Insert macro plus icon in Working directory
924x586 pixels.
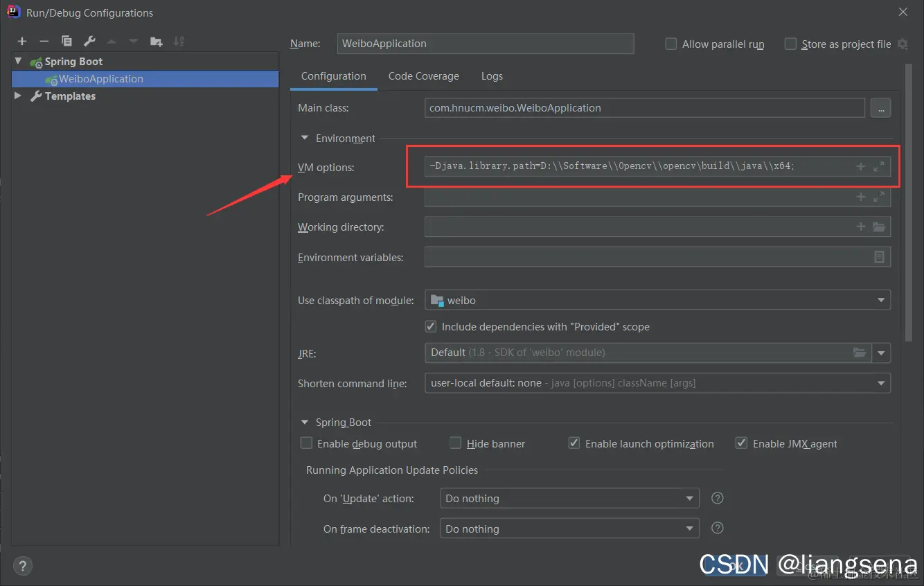861,227
